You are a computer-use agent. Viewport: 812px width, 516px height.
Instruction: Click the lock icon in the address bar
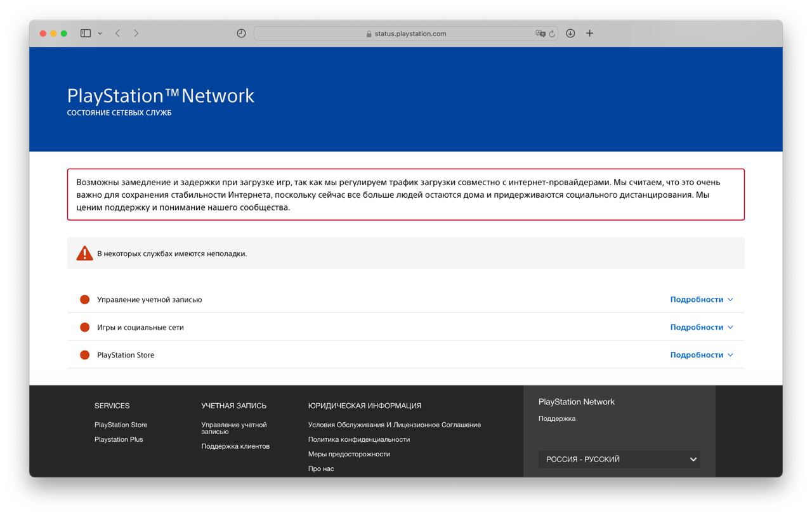[369, 34]
